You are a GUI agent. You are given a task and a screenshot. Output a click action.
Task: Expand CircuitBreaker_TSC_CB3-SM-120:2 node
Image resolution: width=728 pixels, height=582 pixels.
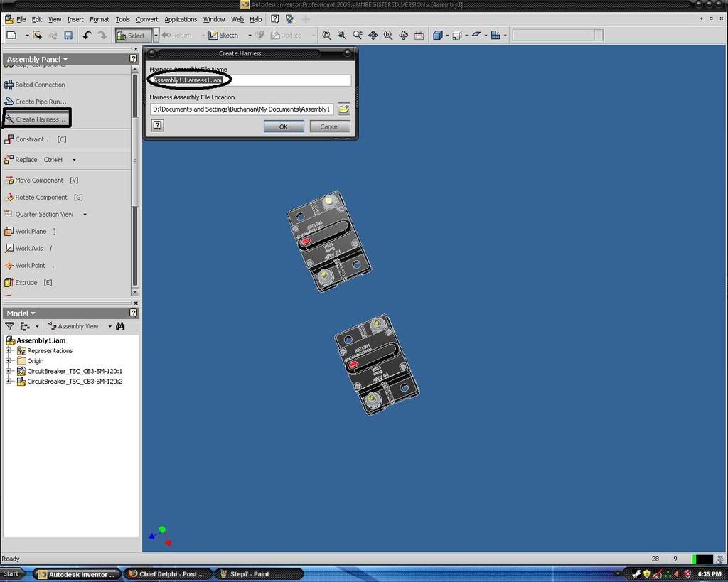tap(8, 381)
